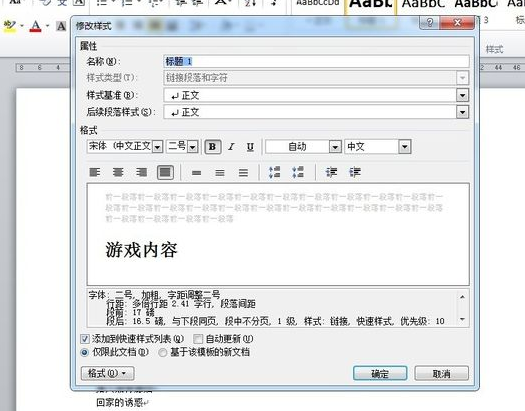The height and width of the screenshot is (411, 525).
Task: Set justified alignment in style dialog
Action: tap(165, 172)
